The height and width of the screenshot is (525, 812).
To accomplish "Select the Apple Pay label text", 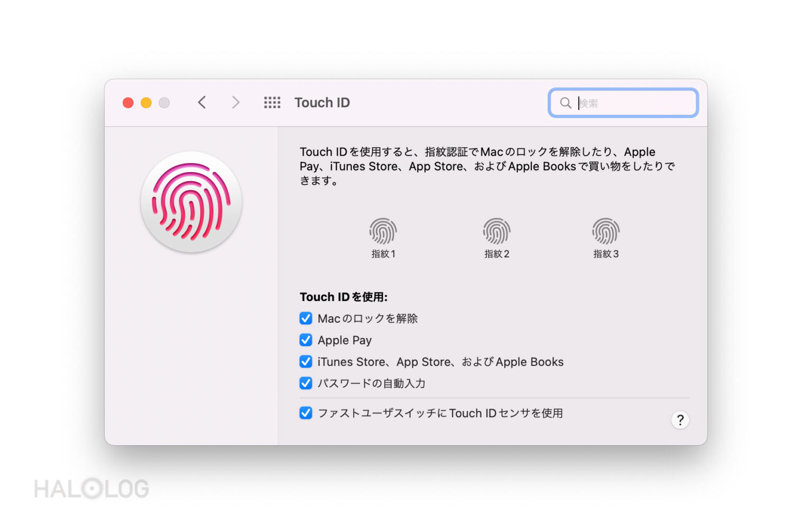I will 344,340.
